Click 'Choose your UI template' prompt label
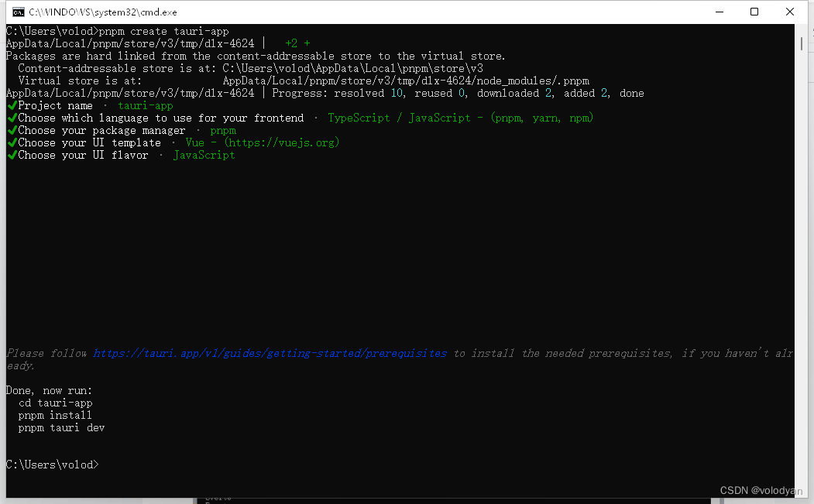Viewport: 814px width, 504px height. tap(89, 142)
